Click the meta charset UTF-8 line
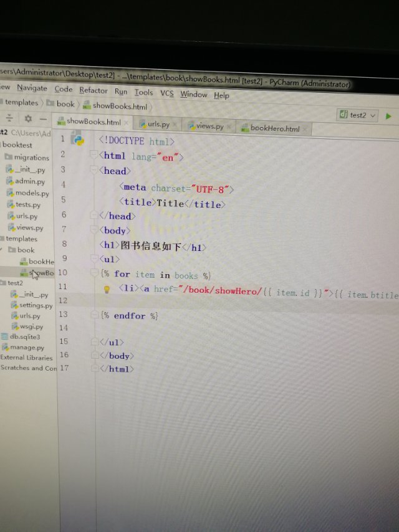The height and width of the screenshot is (532, 399). tap(176, 188)
